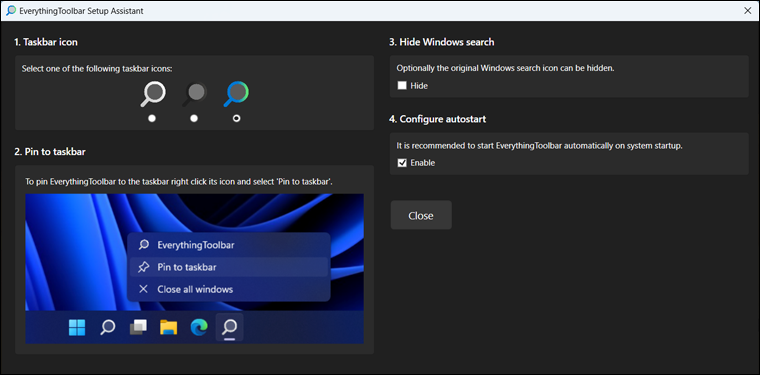
Task: Select the blue-green magnifier taskbar icon
Action: (236, 94)
